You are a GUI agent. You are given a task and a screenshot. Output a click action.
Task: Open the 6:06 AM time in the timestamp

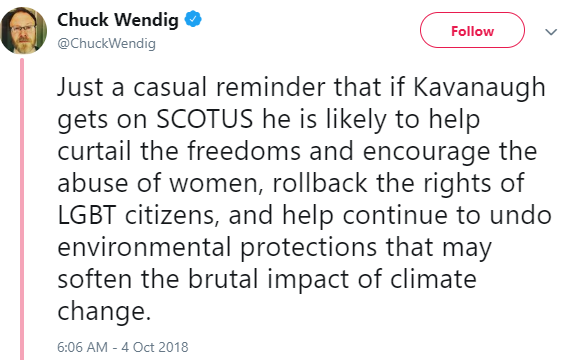(x=82, y=347)
